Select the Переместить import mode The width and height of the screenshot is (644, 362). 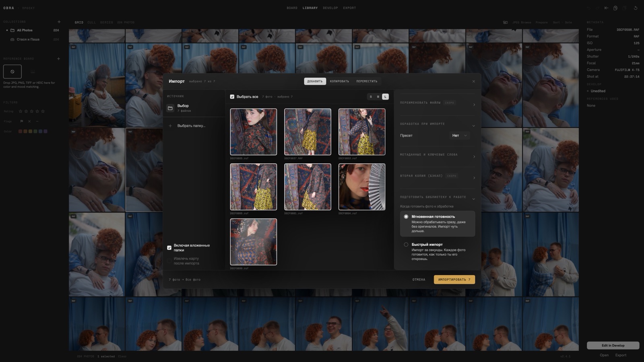tap(367, 81)
